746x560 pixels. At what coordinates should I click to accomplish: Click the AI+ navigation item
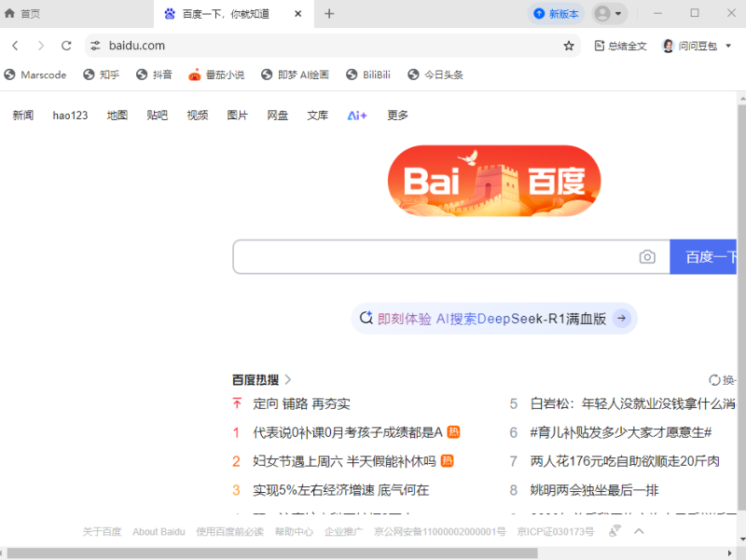click(x=355, y=115)
